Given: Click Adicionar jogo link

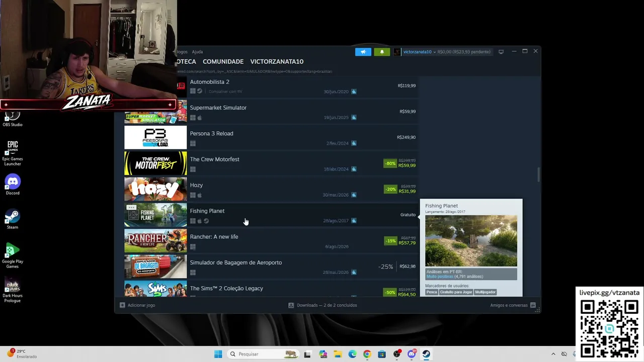Looking at the screenshot, I should click(x=141, y=305).
